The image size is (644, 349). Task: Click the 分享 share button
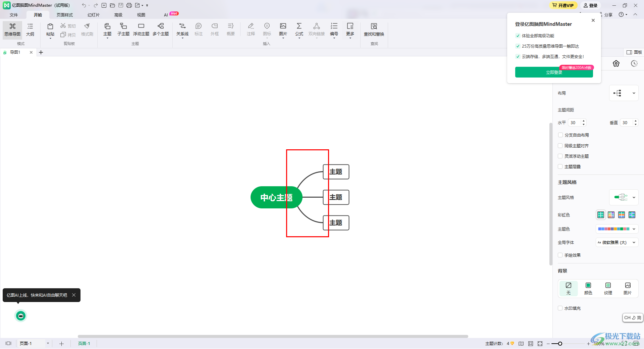[x=606, y=15]
